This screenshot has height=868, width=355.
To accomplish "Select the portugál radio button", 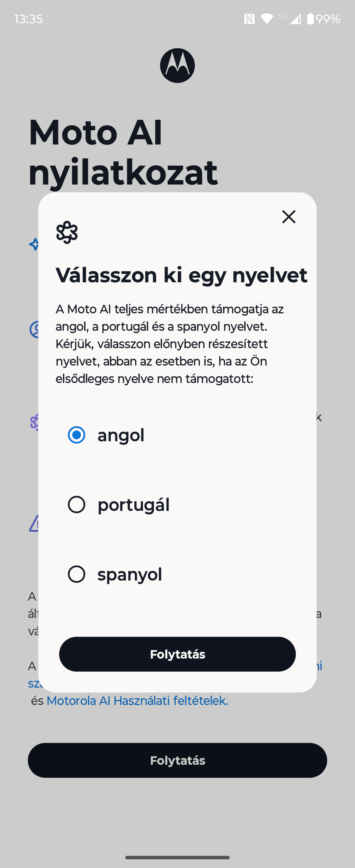I will (77, 504).
